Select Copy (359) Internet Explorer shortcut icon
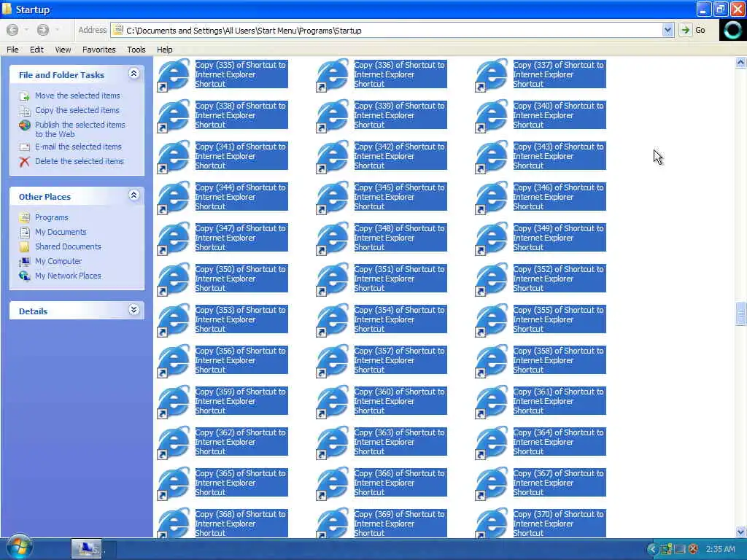The image size is (747, 560). (174, 402)
